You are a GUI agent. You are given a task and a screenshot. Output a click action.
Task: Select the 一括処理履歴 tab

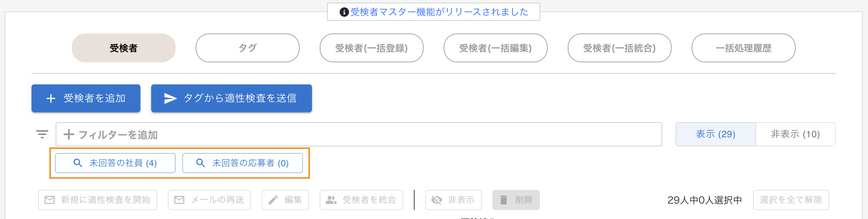coord(743,48)
